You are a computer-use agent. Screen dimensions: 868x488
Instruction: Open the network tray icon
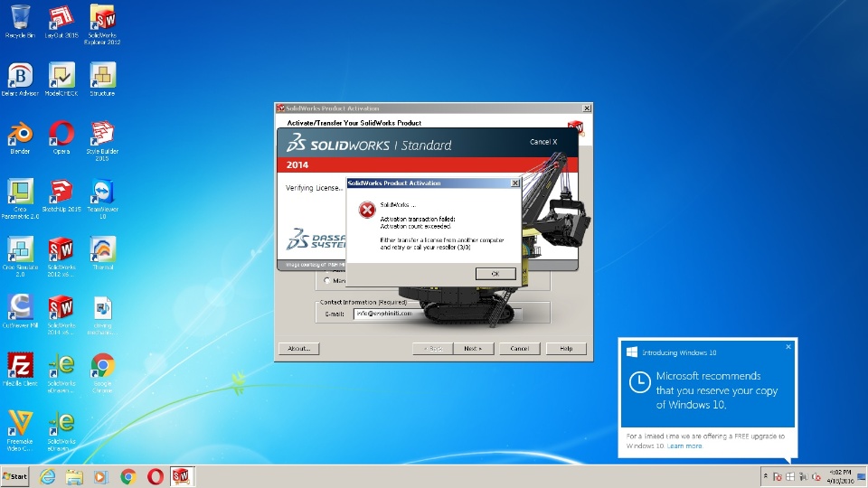803,477
